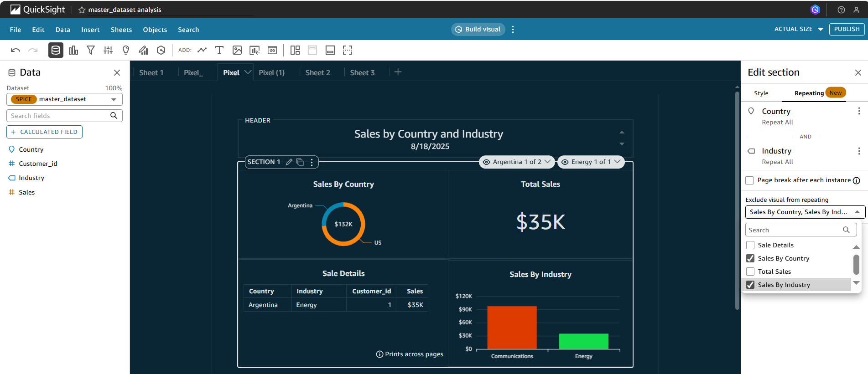This screenshot has width=868, height=374.
Task: Open the Parameters sliders icon
Action: point(108,50)
